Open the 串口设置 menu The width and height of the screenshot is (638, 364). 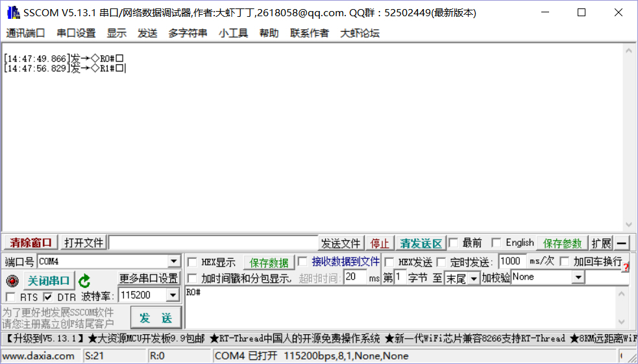(76, 33)
